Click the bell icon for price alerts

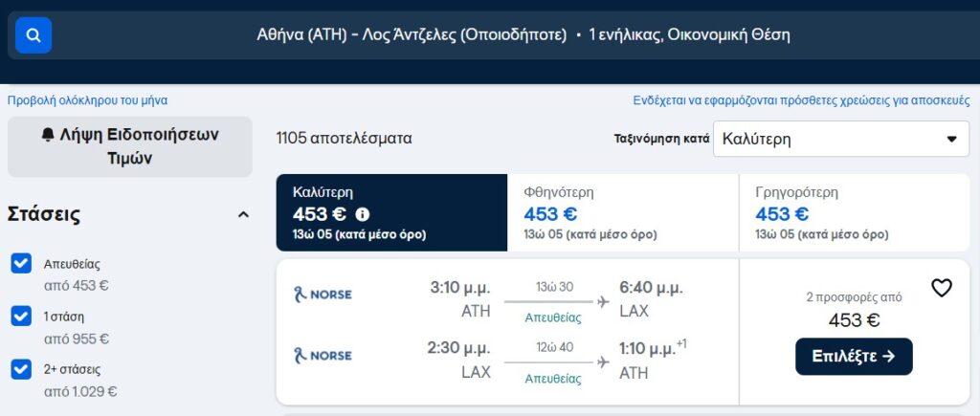tap(48, 135)
